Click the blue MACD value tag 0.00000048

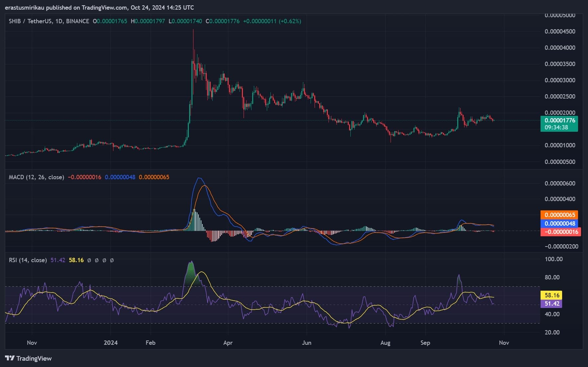tap(559, 223)
